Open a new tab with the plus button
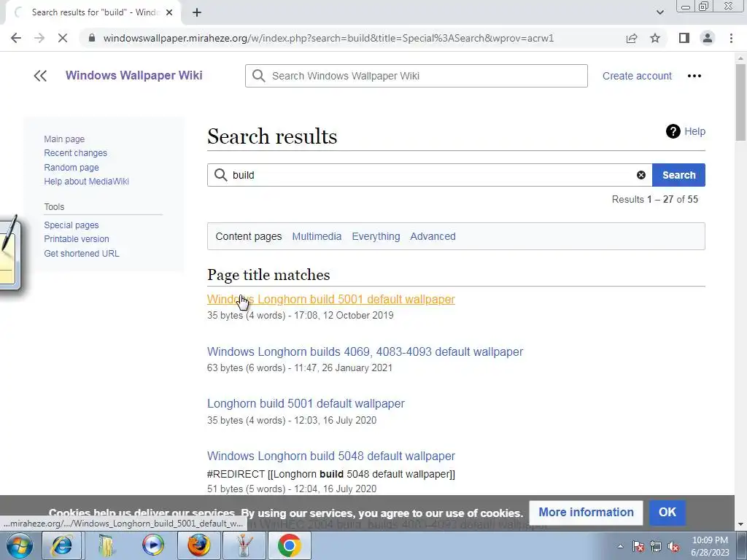747x560 pixels. [197, 12]
